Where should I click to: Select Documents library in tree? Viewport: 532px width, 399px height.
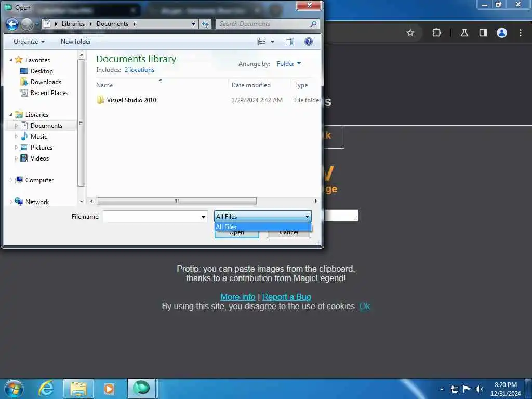point(46,126)
